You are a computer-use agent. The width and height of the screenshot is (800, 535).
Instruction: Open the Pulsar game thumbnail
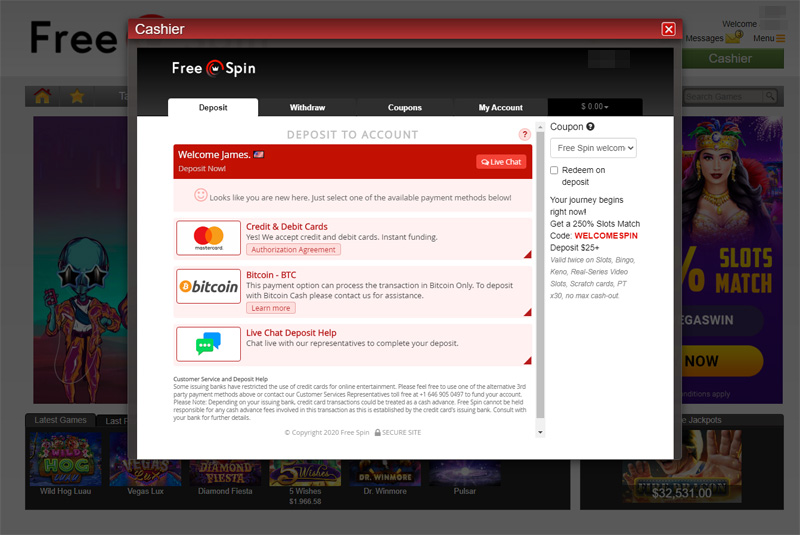(464, 472)
